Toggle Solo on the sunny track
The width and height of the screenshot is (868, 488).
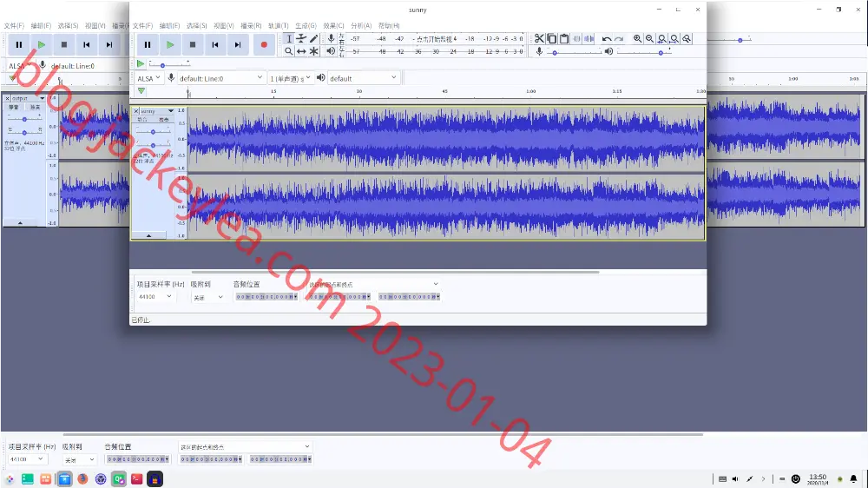(164, 120)
